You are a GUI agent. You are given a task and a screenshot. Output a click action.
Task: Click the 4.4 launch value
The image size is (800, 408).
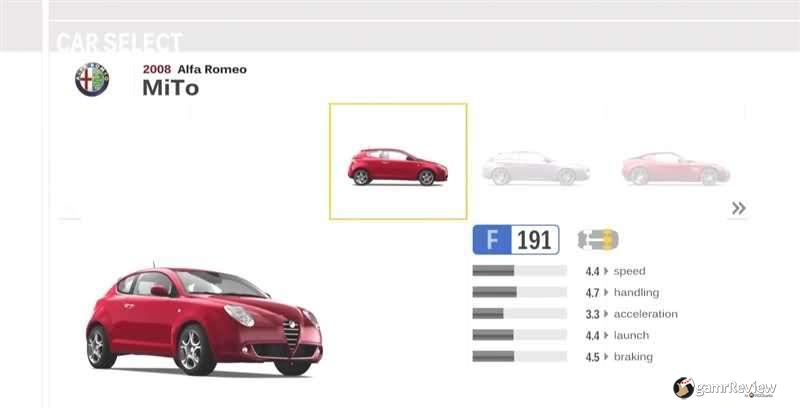point(592,336)
